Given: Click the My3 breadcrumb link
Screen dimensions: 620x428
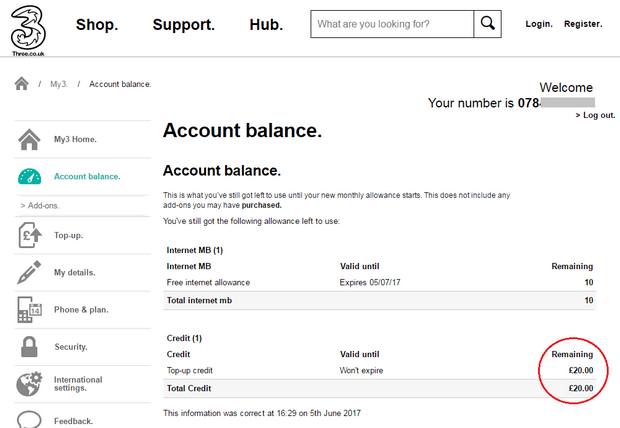Looking at the screenshot, I should click(x=59, y=84).
